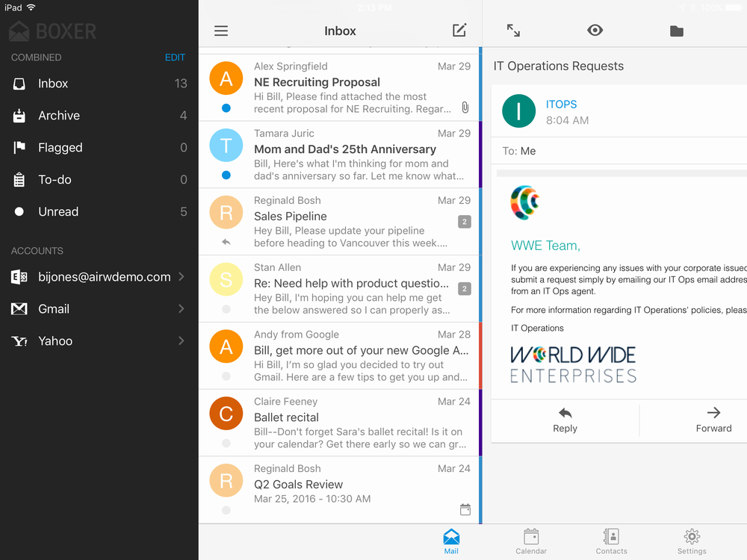Select the Exchange account icon

[x=19, y=277]
